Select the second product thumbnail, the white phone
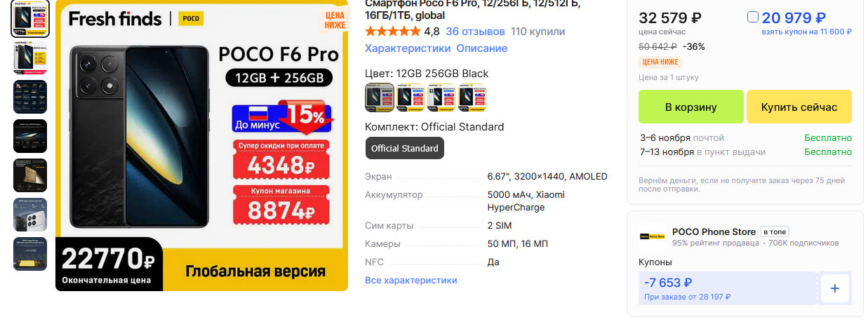 pos(30,58)
